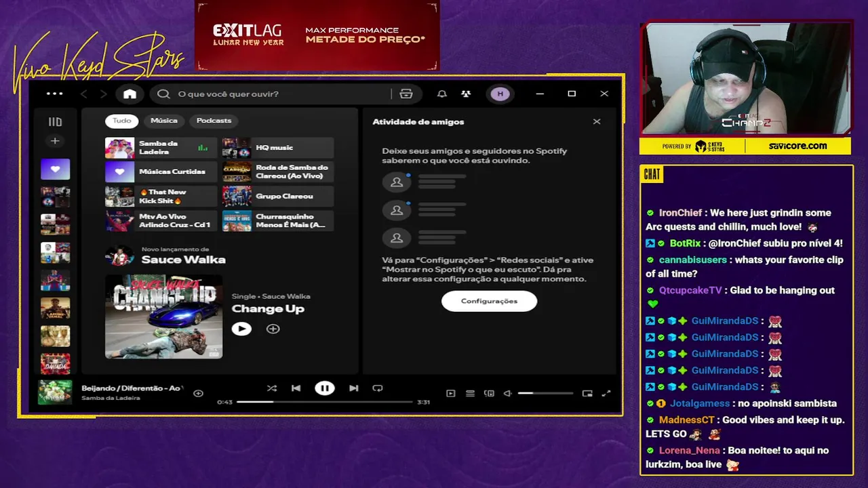Open the Músicas Curtidas tile
The height and width of the screenshot is (488, 868).
pyautogui.click(x=161, y=172)
